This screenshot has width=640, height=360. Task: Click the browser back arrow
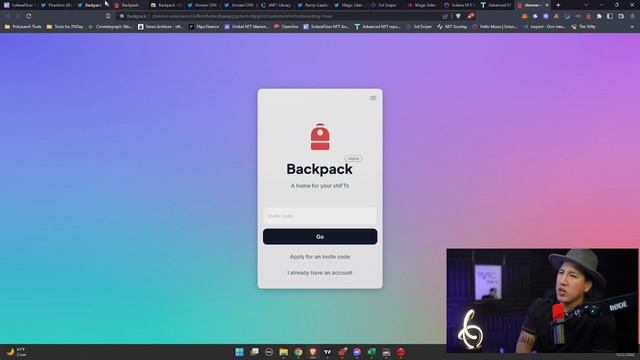[7, 16]
